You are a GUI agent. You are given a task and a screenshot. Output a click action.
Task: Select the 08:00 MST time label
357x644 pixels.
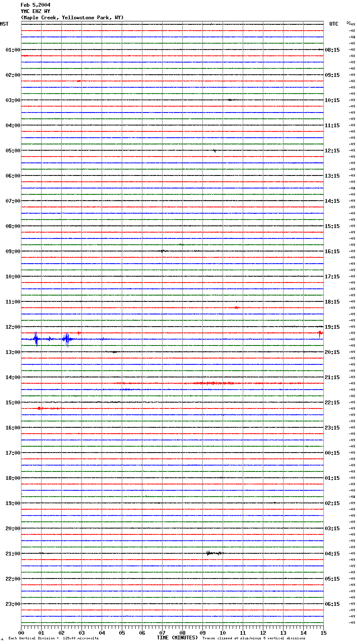click(x=13, y=226)
